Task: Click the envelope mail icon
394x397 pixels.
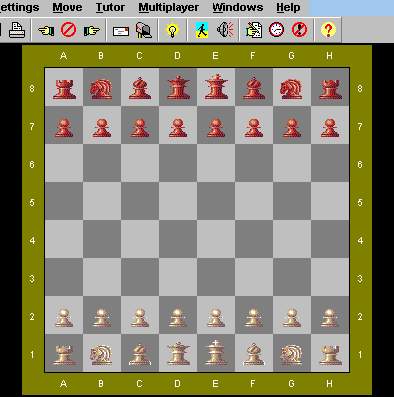Action: point(121,31)
